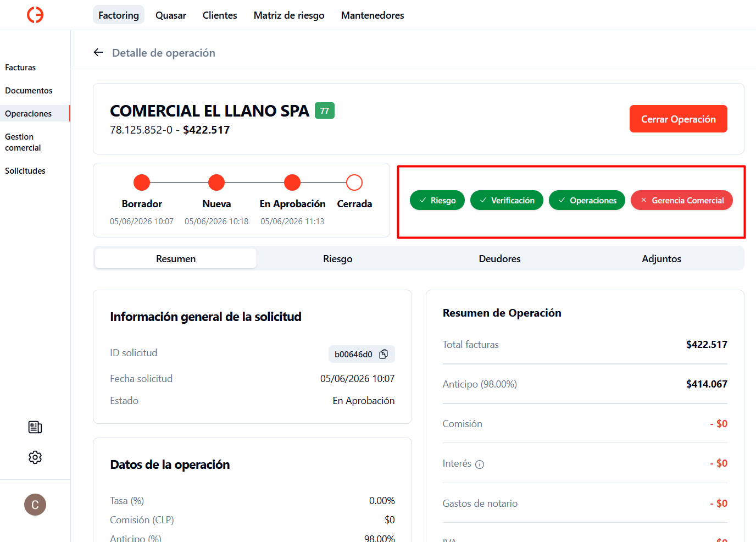Click the Verificación approval chip
The width and height of the screenshot is (756, 542).
coord(507,200)
